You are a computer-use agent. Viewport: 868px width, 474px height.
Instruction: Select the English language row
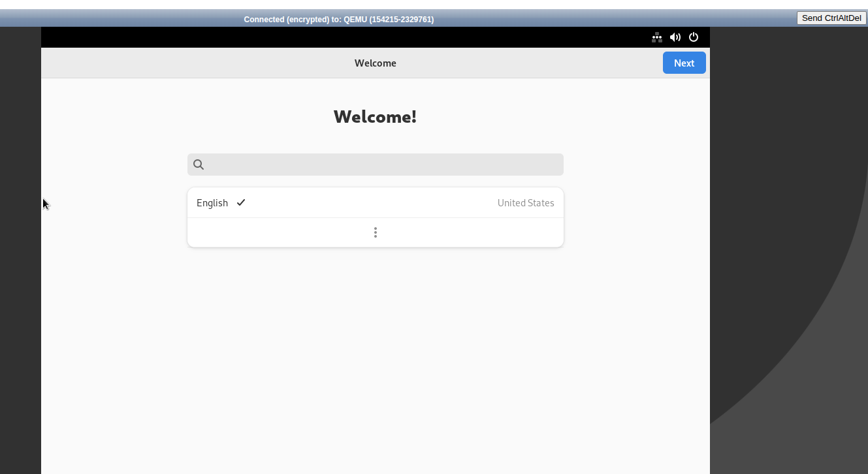click(x=366, y=202)
